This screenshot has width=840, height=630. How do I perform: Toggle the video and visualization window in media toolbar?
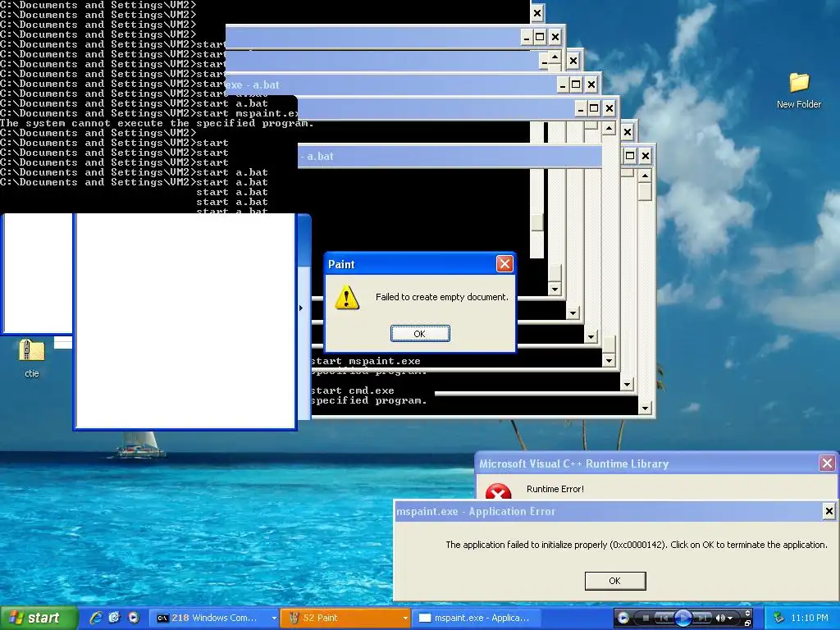coord(747,614)
